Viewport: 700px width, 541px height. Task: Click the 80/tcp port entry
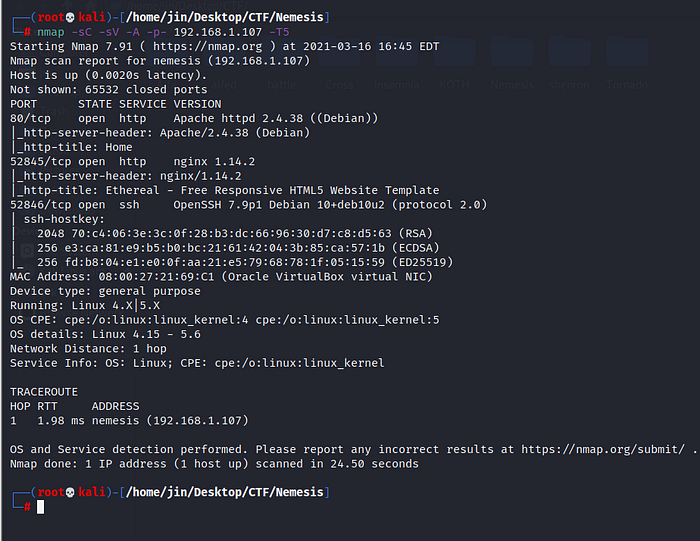tap(28, 118)
